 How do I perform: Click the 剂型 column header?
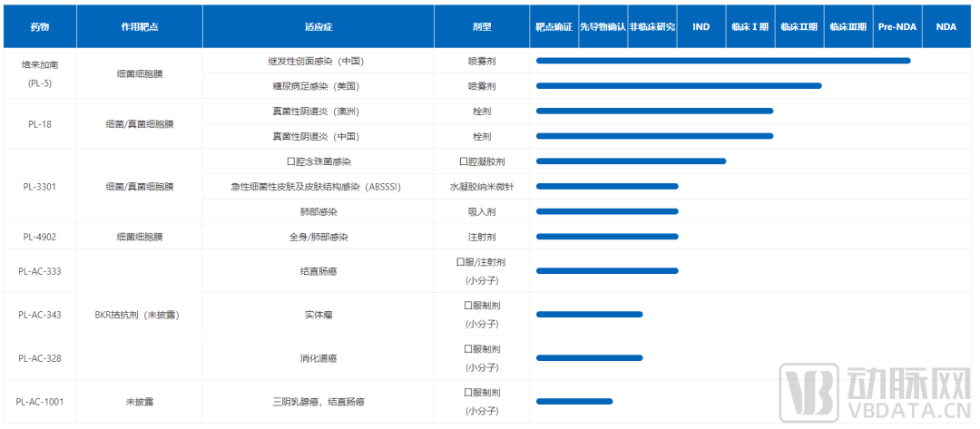tap(482, 27)
